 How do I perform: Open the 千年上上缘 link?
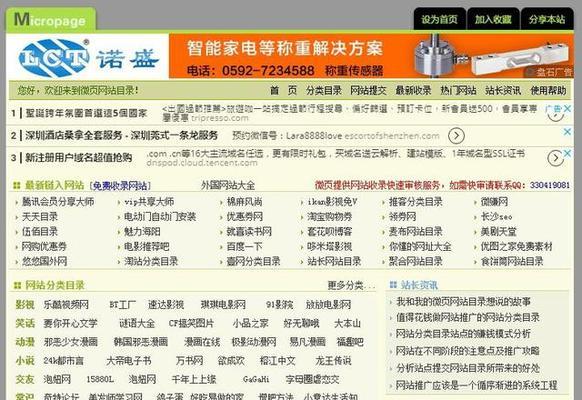click(x=194, y=379)
